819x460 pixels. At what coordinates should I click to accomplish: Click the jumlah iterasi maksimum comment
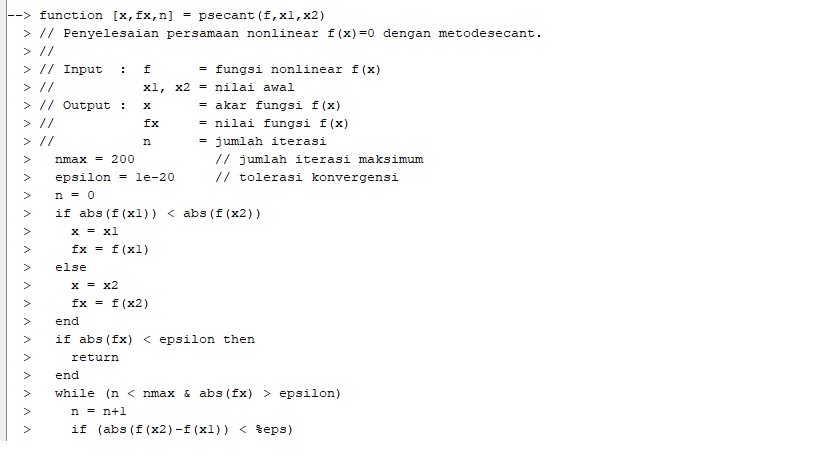[x=319, y=159]
